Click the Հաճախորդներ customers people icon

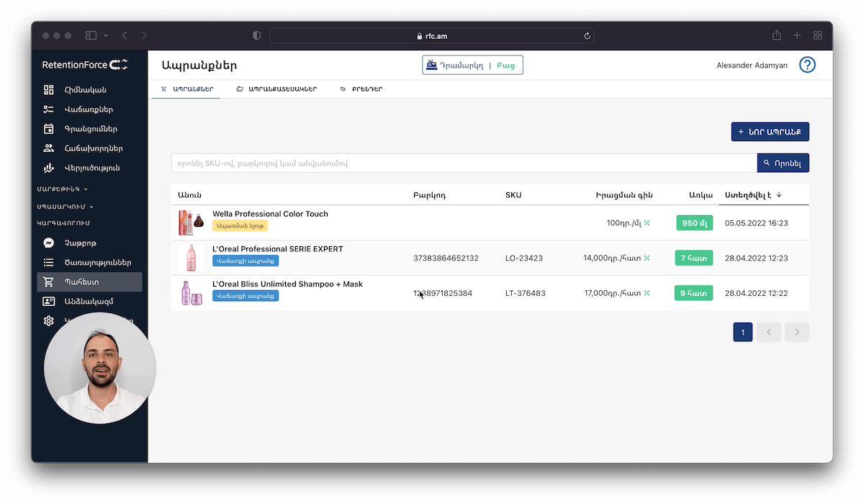[49, 148]
